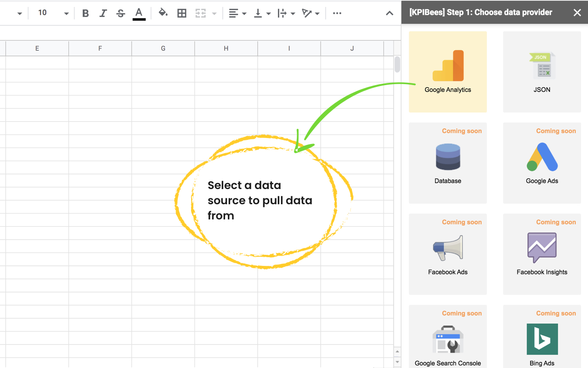Choose the JSON data provider
This screenshot has height=368, width=588.
(x=542, y=72)
